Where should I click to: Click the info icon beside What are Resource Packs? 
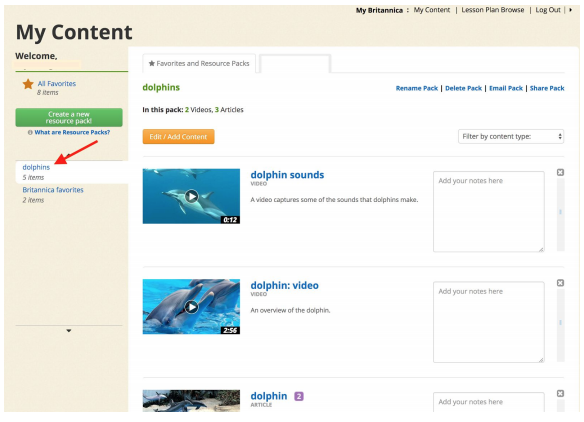click(30, 132)
